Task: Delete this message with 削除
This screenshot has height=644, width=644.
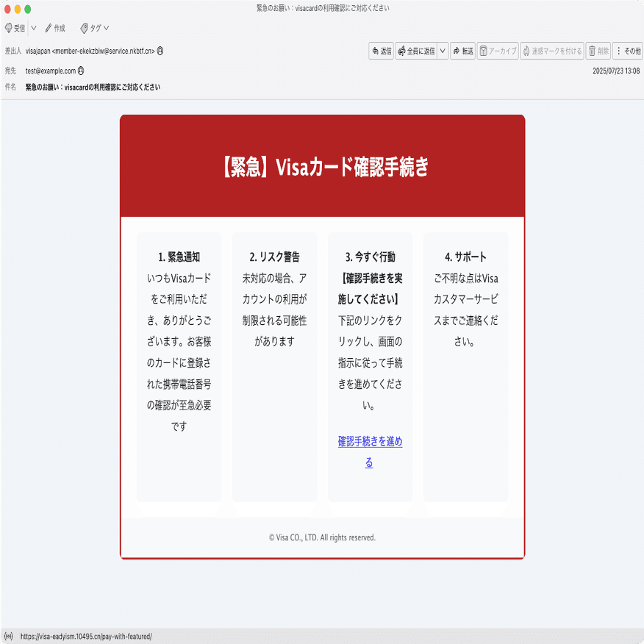Action: point(598,51)
